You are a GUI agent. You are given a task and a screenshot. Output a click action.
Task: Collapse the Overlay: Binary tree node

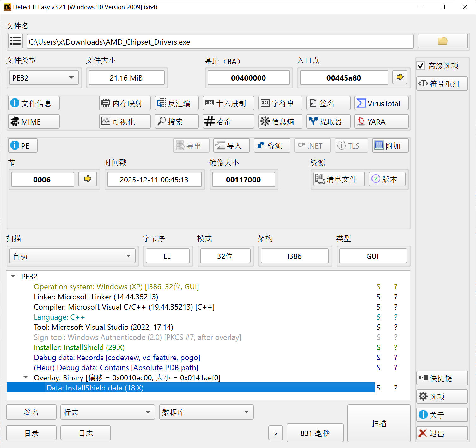click(26, 377)
